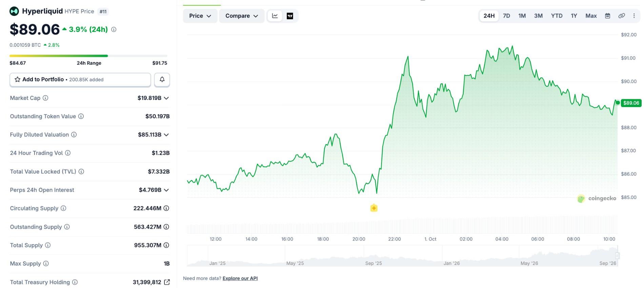Select the 3M time range

point(538,16)
